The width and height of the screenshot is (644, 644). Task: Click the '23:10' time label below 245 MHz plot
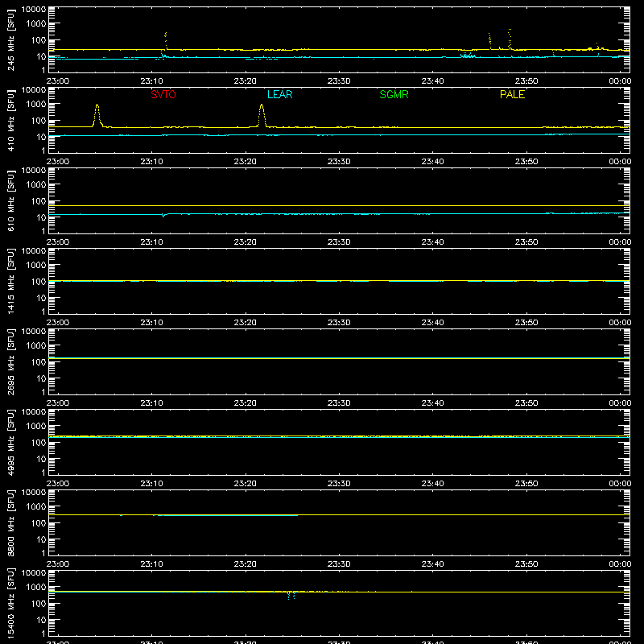[151, 81]
